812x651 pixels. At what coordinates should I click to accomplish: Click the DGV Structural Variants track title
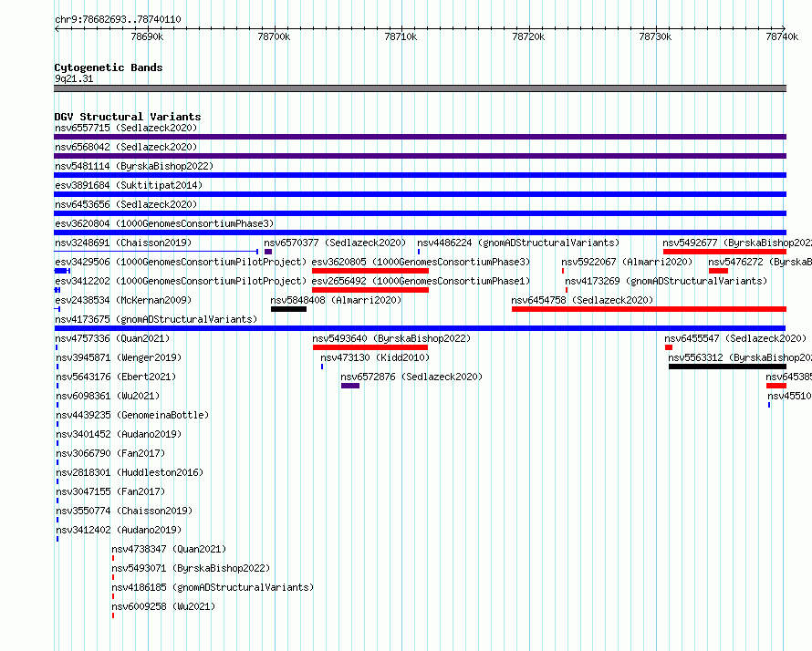128,117
